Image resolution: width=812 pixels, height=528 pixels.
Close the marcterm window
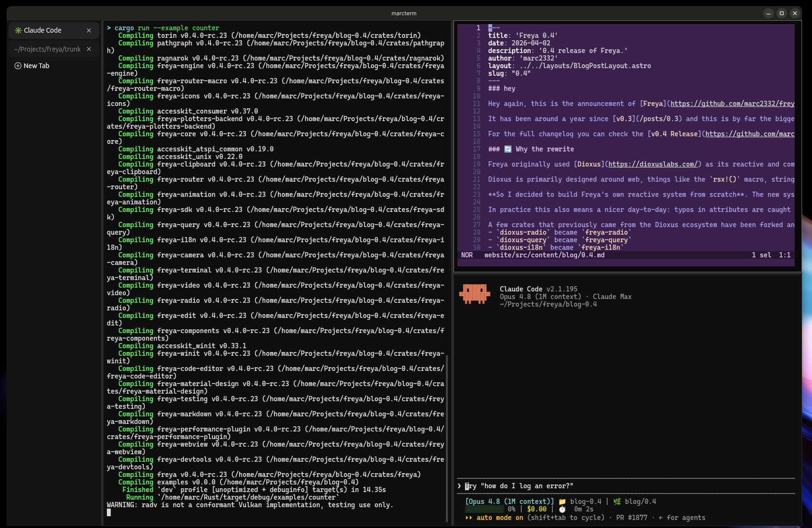point(795,13)
